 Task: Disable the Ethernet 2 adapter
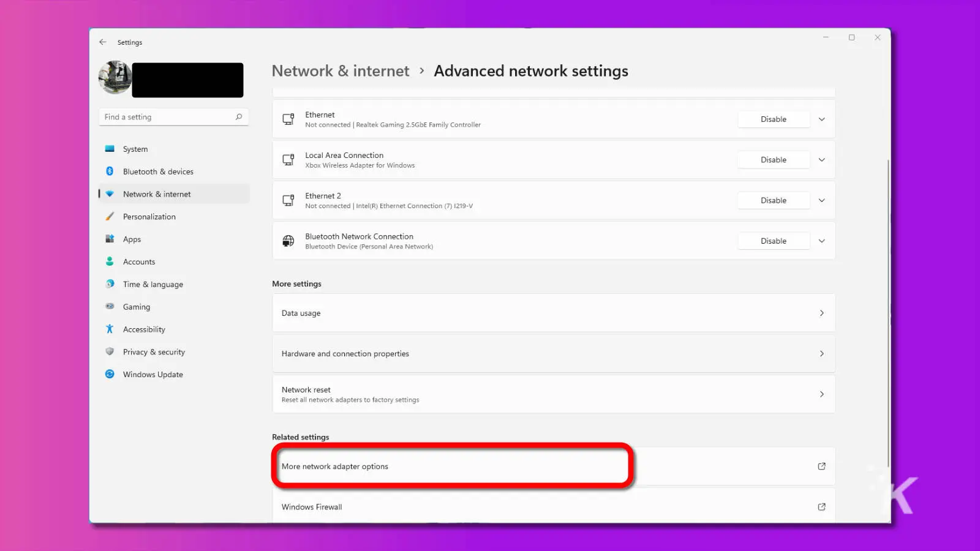[x=774, y=200]
